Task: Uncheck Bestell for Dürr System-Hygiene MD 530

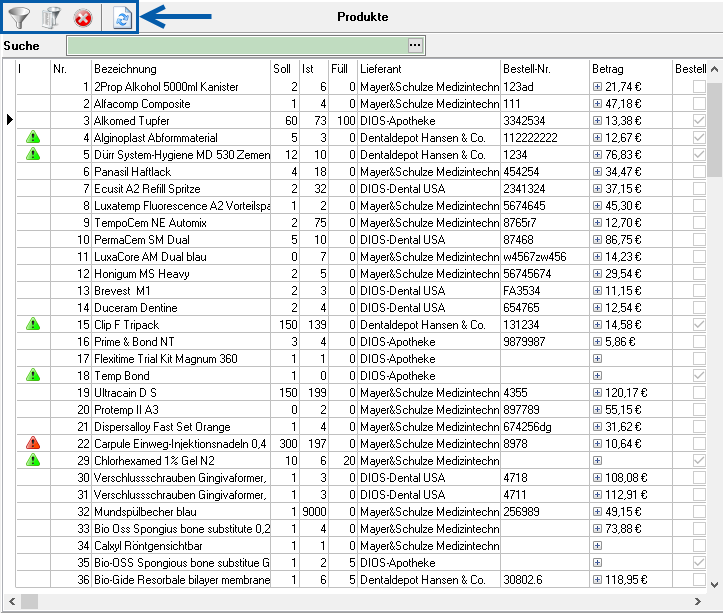Action: click(x=699, y=155)
